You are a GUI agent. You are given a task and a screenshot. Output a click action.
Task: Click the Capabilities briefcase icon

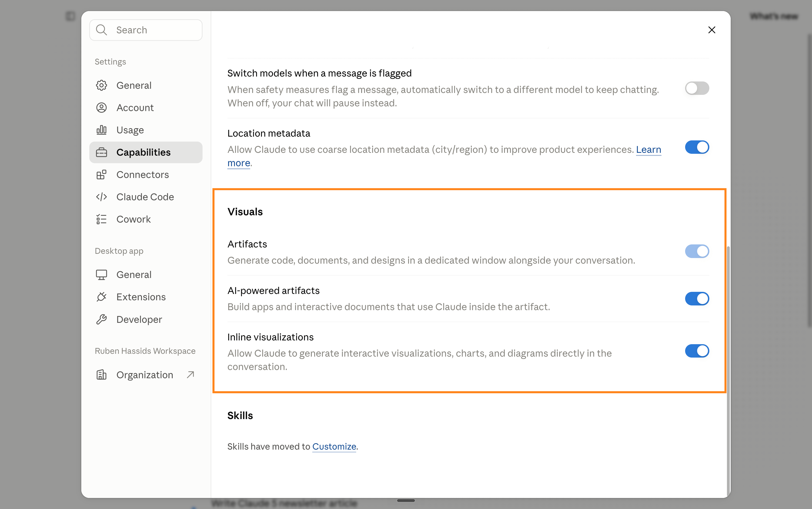(101, 153)
